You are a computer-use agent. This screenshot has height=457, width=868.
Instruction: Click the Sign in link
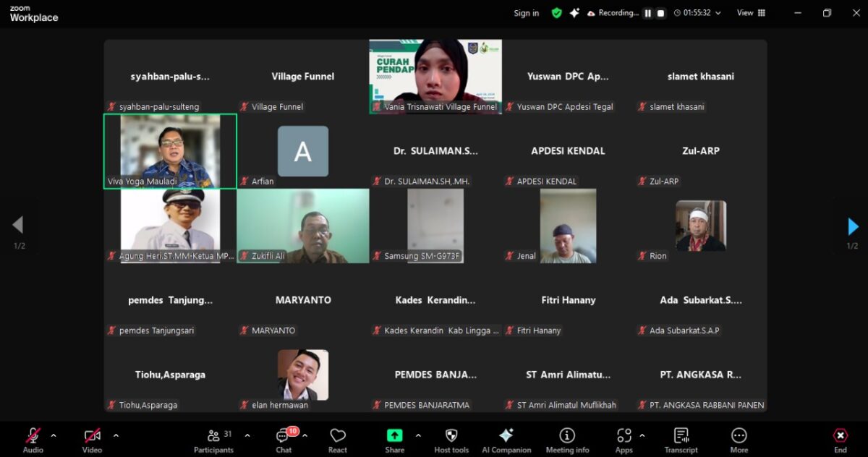click(x=526, y=13)
